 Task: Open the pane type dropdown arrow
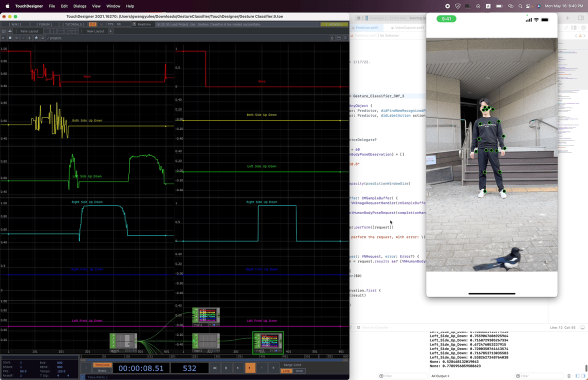tap(3, 38)
